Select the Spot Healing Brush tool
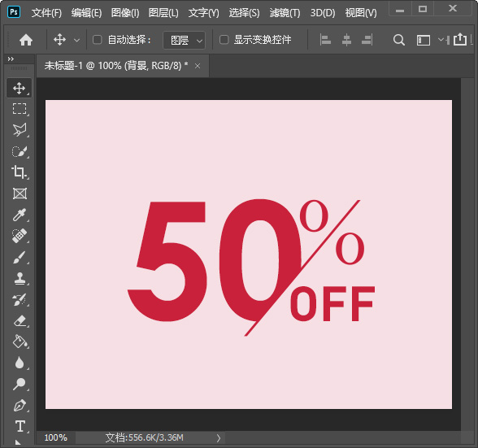This screenshot has width=478, height=448. (x=20, y=236)
